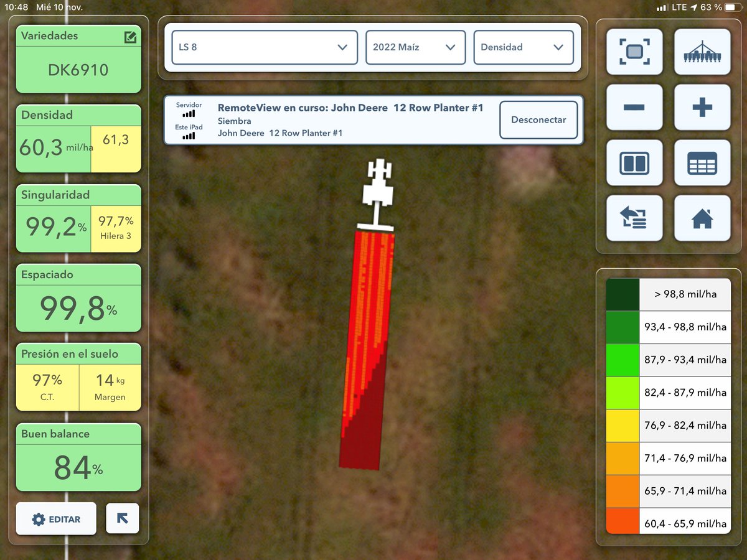Select the 71,4 - 76,9 mil/ha amber swatch
This screenshot has height=560, width=747.
click(x=622, y=459)
